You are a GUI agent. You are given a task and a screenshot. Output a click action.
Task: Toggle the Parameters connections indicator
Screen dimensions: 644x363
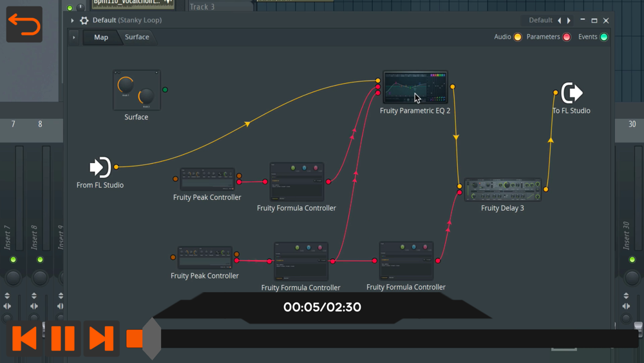566,37
